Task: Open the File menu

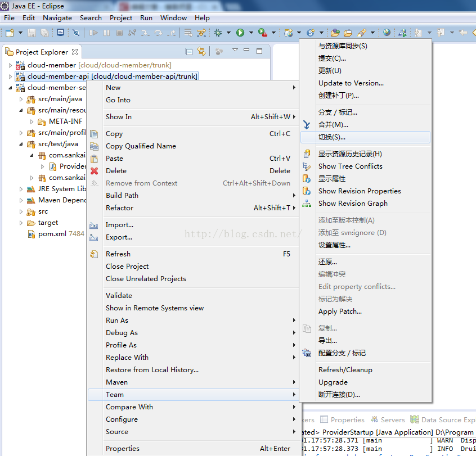Action: tap(9, 18)
